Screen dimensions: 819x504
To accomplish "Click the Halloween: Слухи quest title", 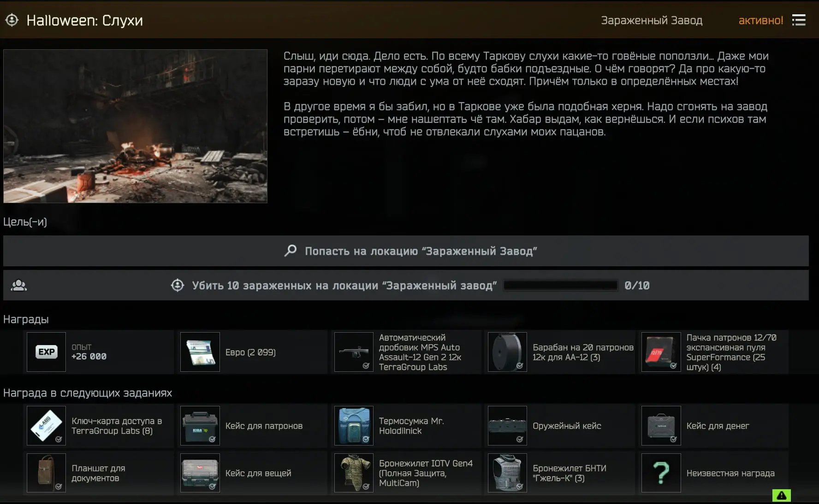I will pyautogui.click(x=85, y=20).
